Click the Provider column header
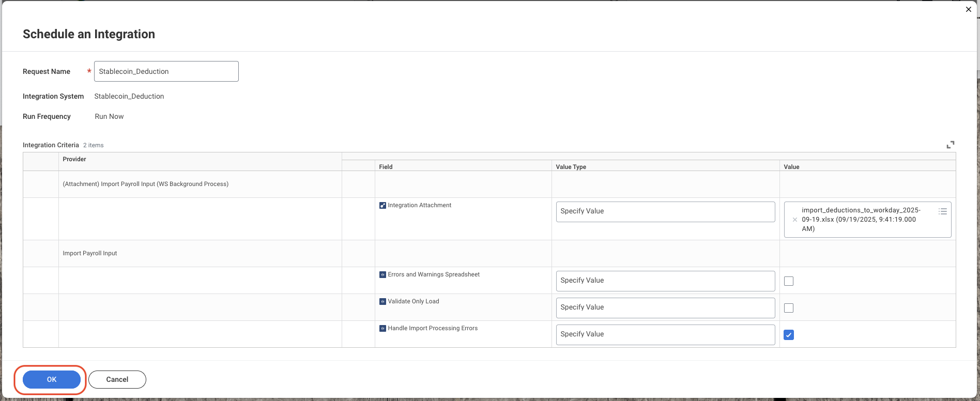The width and height of the screenshot is (980, 401). tap(74, 159)
